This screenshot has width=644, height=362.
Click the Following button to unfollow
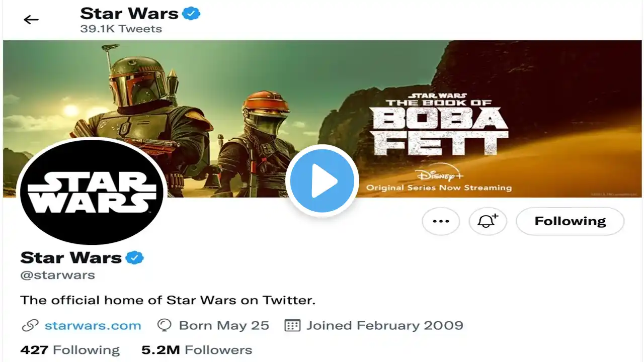point(570,221)
